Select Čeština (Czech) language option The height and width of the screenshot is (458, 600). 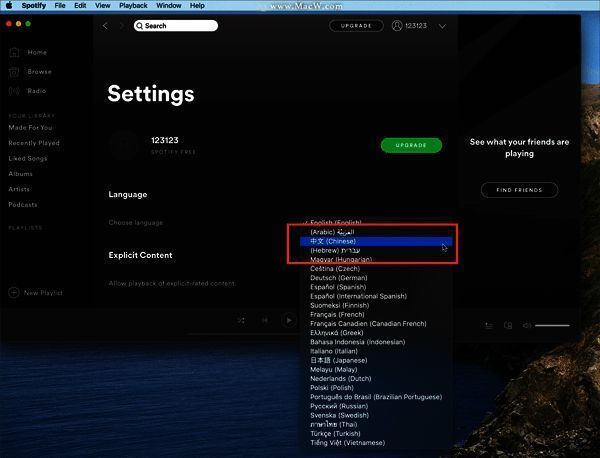tap(376, 269)
